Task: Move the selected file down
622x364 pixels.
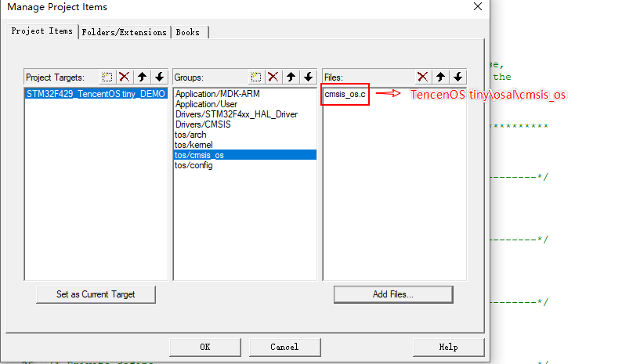Action: pos(457,77)
